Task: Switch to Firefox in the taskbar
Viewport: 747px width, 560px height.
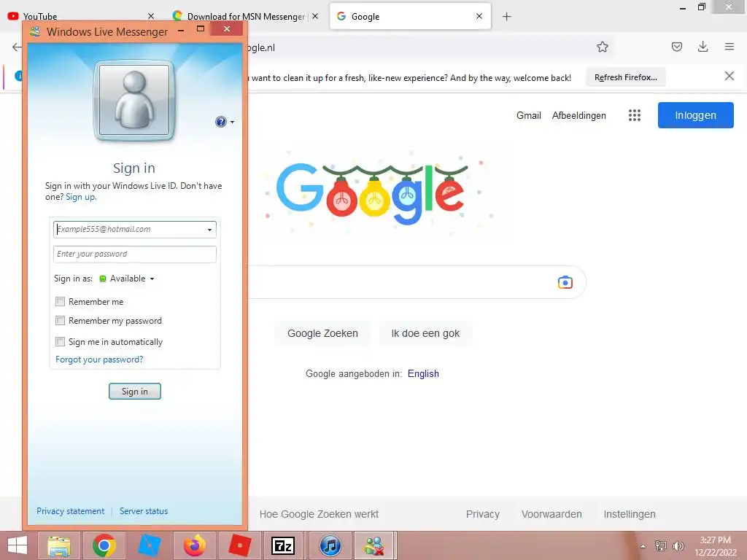Action: pos(194,545)
